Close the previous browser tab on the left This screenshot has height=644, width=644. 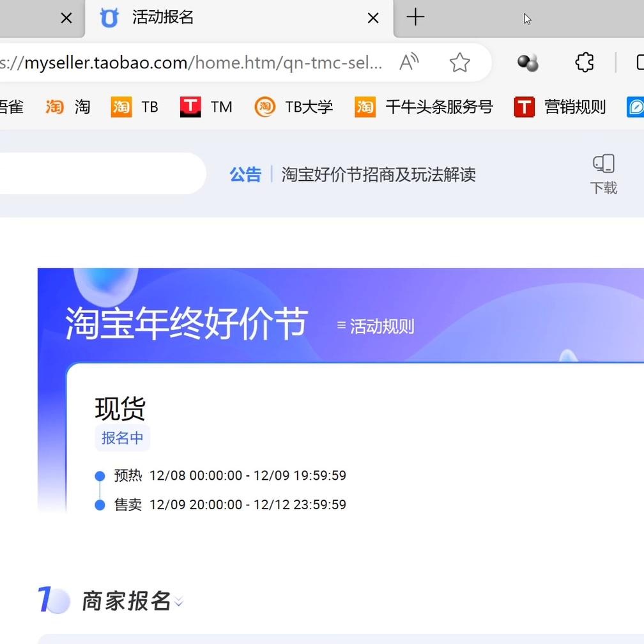click(x=66, y=18)
